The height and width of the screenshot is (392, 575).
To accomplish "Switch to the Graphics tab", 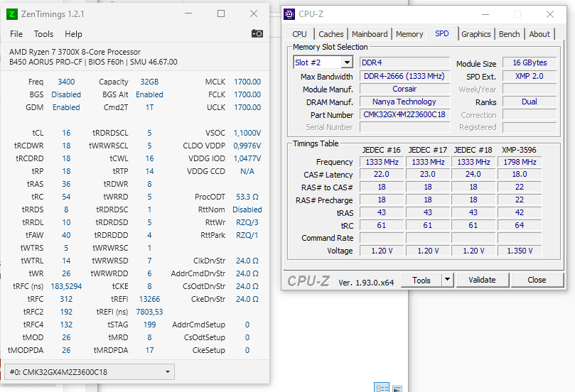I will click(476, 34).
